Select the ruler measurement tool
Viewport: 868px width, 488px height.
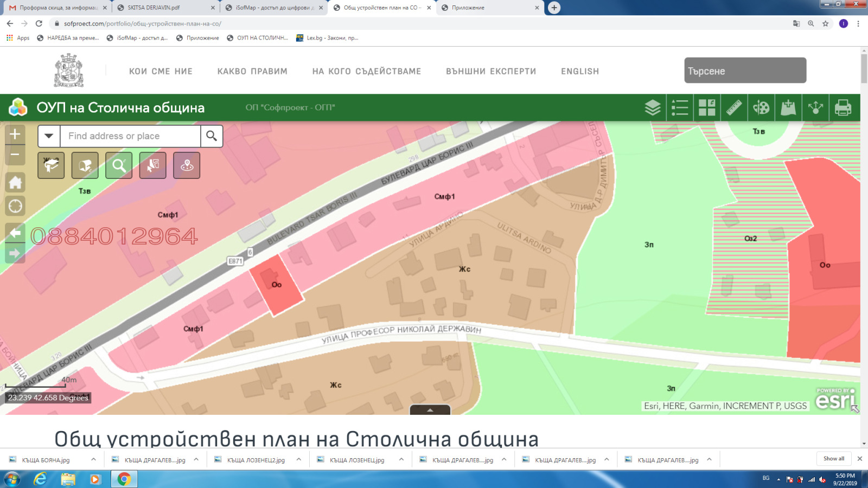[x=734, y=107]
